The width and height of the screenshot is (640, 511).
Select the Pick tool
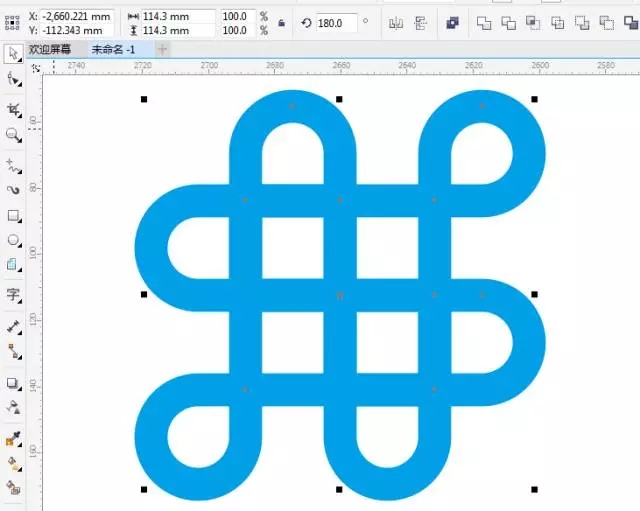point(13,54)
